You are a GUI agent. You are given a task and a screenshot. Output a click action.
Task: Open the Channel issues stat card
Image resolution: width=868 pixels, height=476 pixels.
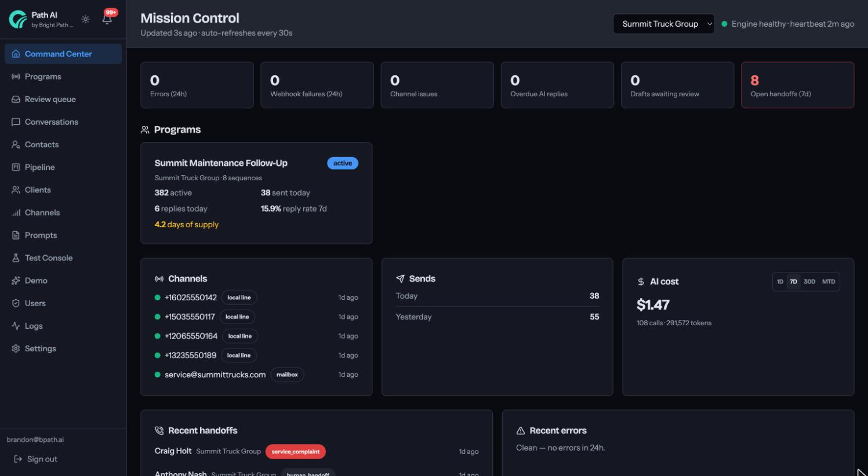click(437, 85)
